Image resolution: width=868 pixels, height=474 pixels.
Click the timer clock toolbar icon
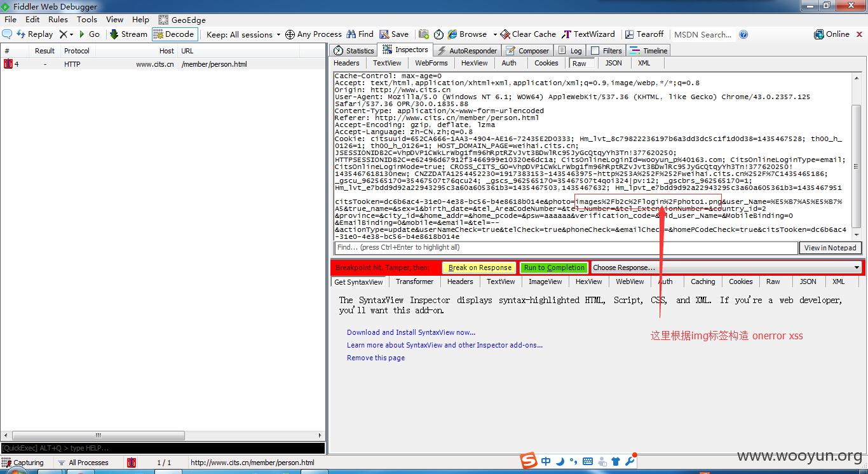[x=439, y=34]
